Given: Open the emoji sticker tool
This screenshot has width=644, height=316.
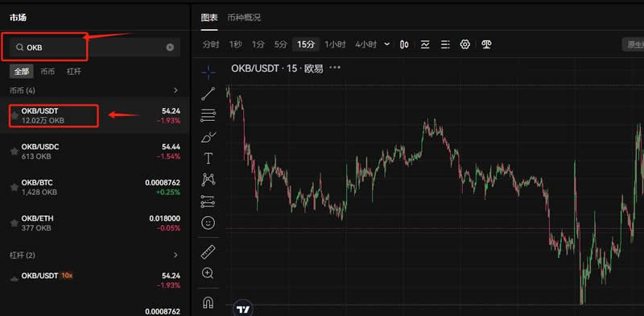Looking at the screenshot, I should point(208,223).
